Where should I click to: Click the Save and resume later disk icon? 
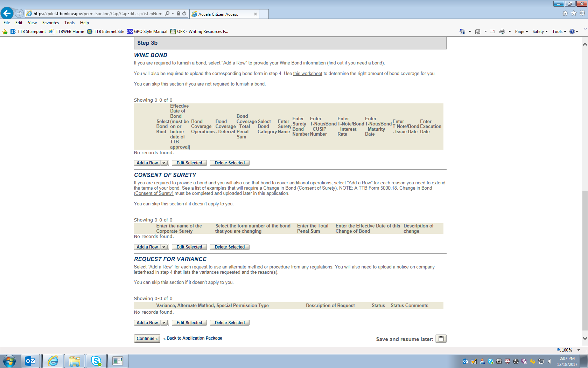441,339
